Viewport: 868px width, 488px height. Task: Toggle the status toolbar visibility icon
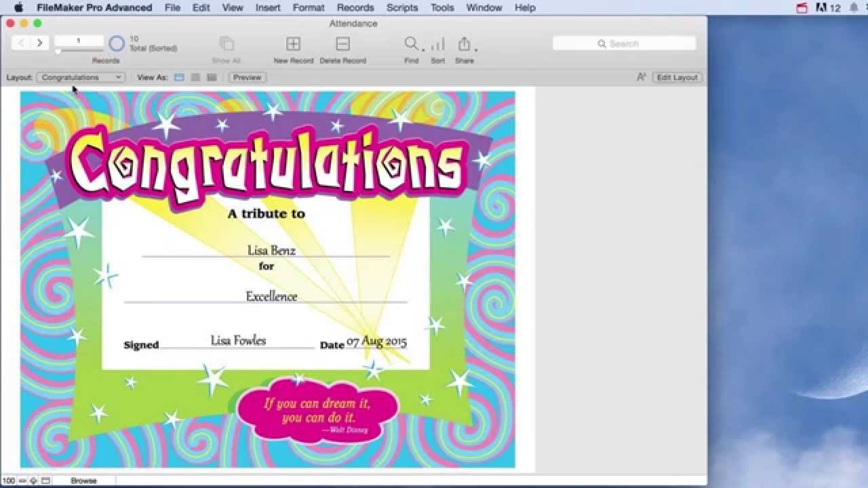pos(45,481)
